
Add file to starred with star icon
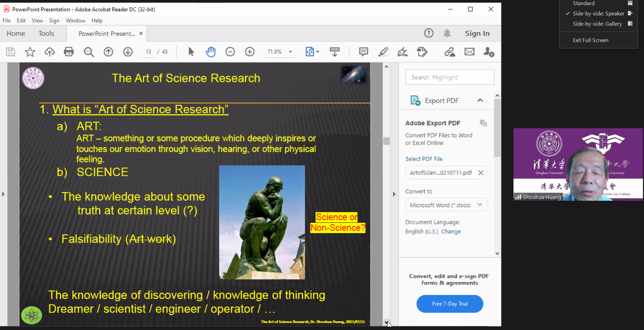(x=30, y=52)
